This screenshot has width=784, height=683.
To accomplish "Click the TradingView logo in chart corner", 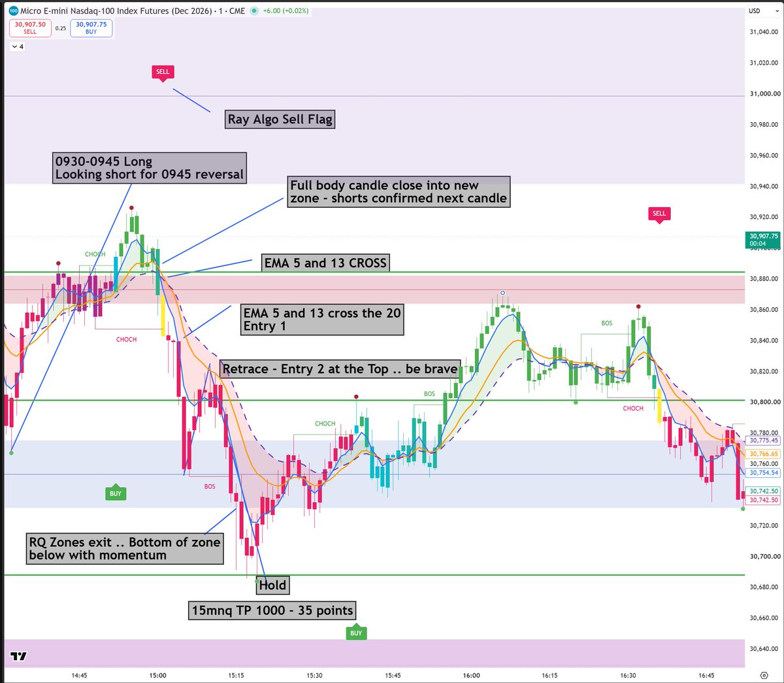I will pyautogui.click(x=19, y=656).
